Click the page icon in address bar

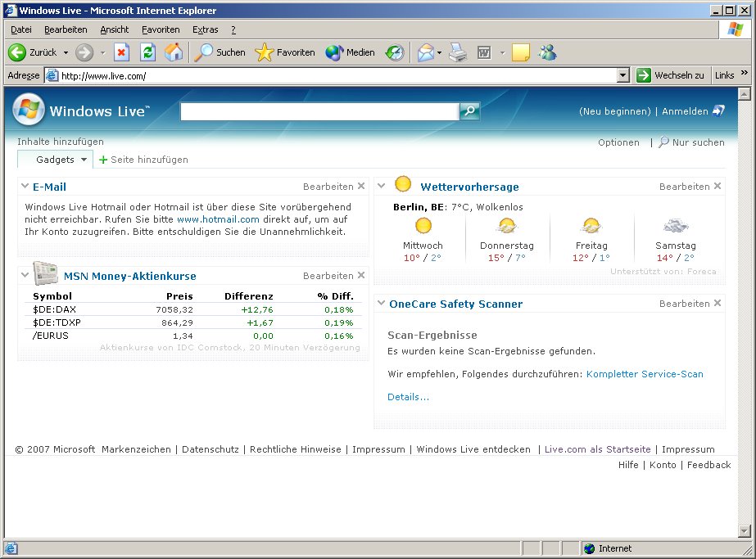(52, 75)
